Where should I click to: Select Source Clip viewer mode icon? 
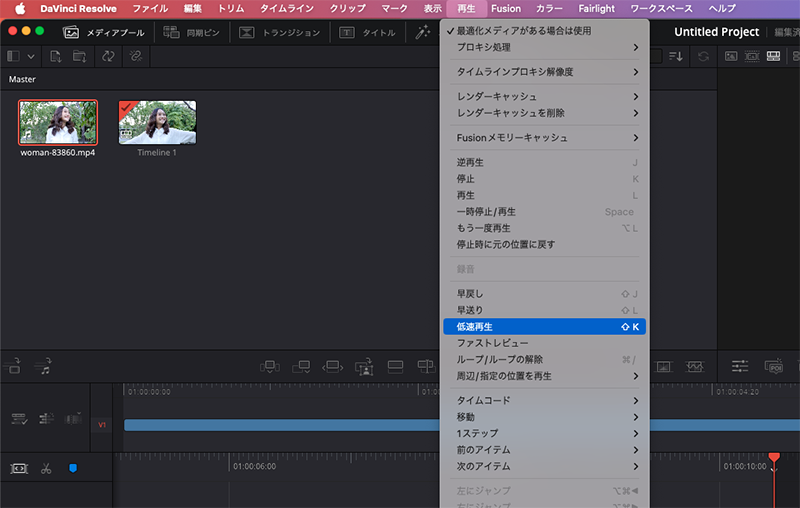pyautogui.click(x=731, y=56)
